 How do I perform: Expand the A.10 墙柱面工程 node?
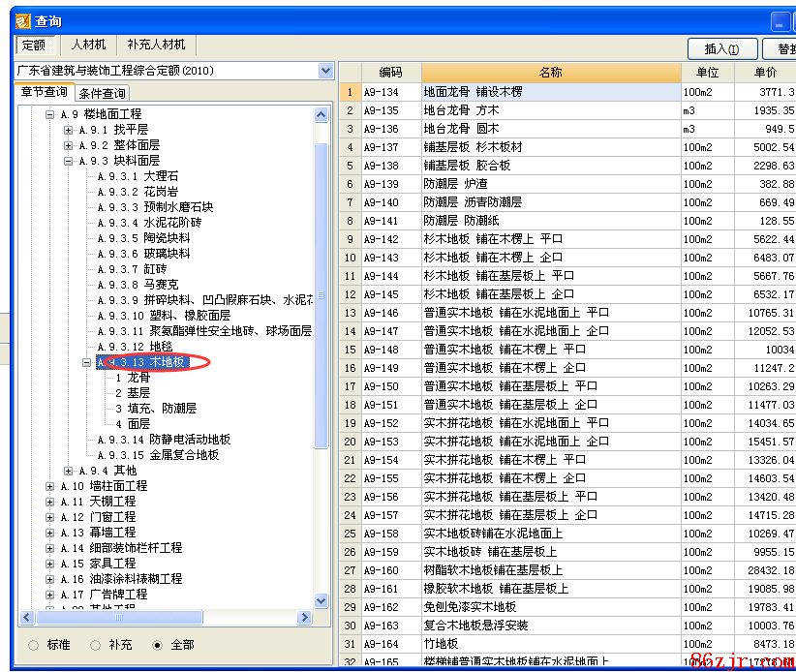coord(50,486)
